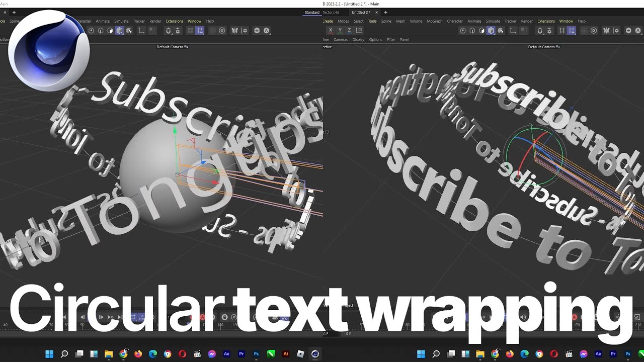Open Photoshop on left taskbar
This screenshot has width=644, height=362.
[256, 354]
